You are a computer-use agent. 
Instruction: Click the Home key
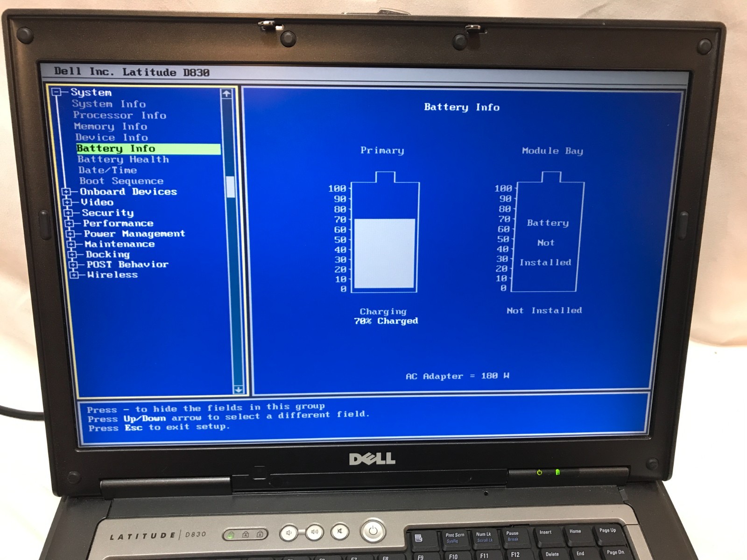pyautogui.click(x=576, y=534)
